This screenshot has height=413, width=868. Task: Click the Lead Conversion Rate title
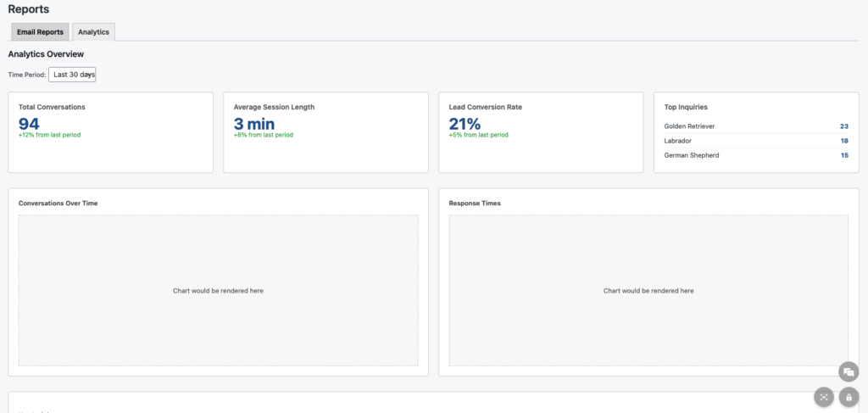(485, 107)
